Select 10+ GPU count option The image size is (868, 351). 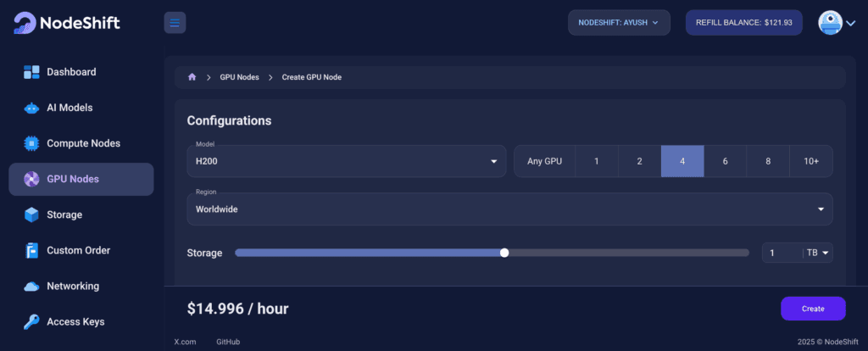pos(811,161)
